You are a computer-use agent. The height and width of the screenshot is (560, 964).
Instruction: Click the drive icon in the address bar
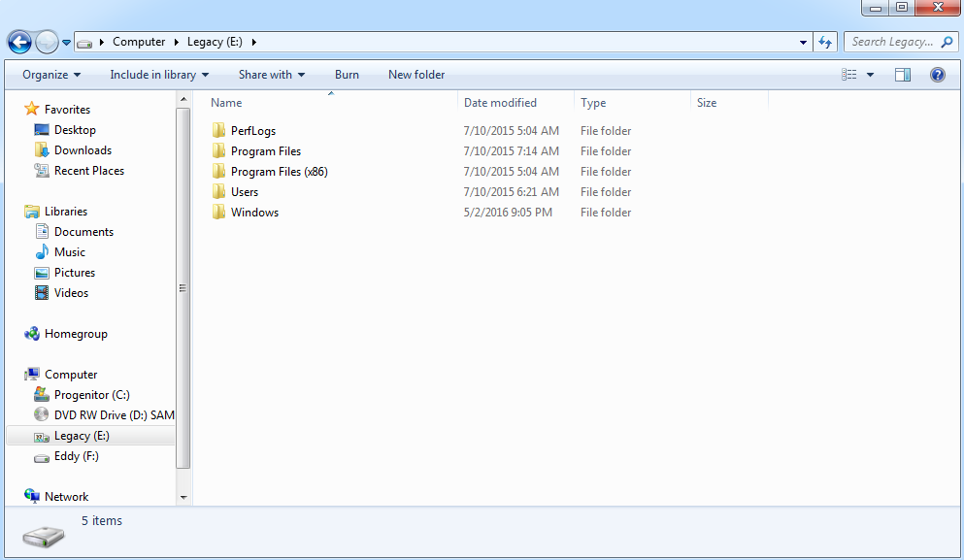[x=84, y=43]
